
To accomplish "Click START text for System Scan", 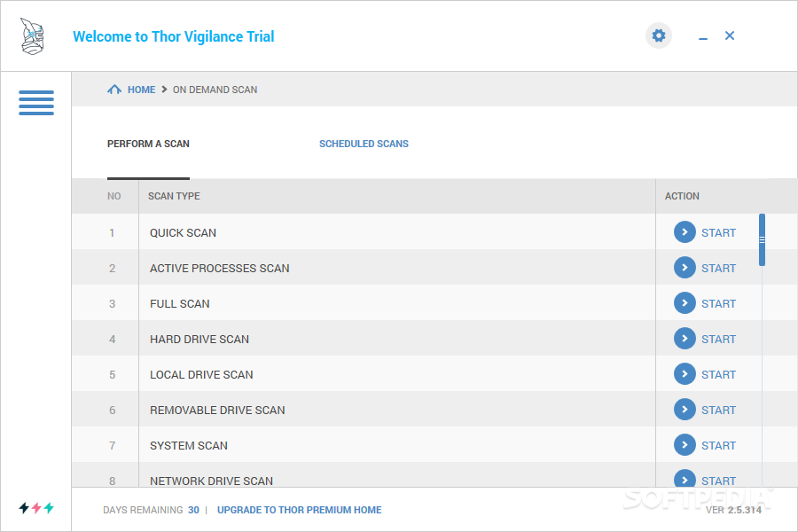I will tap(718, 445).
